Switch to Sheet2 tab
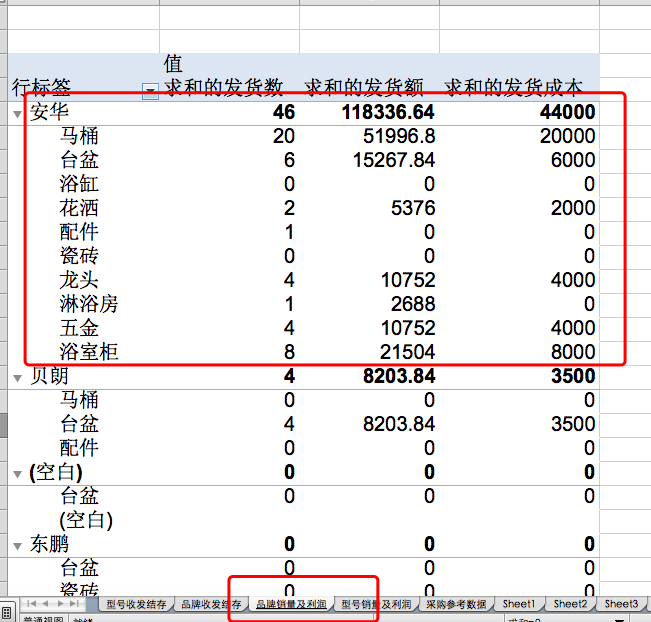Screen dimensions: 651x622 pos(570,605)
